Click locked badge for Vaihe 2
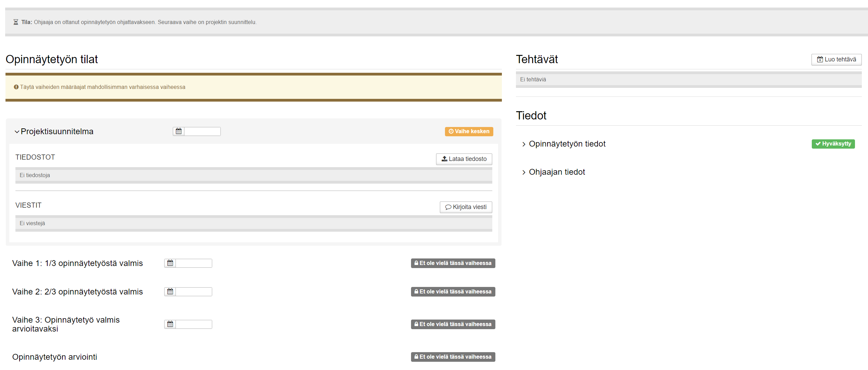The width and height of the screenshot is (868, 370). click(x=453, y=292)
